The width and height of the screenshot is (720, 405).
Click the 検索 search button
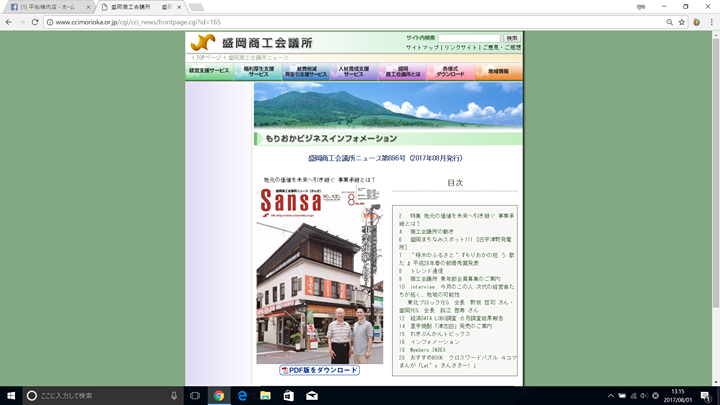click(511, 38)
